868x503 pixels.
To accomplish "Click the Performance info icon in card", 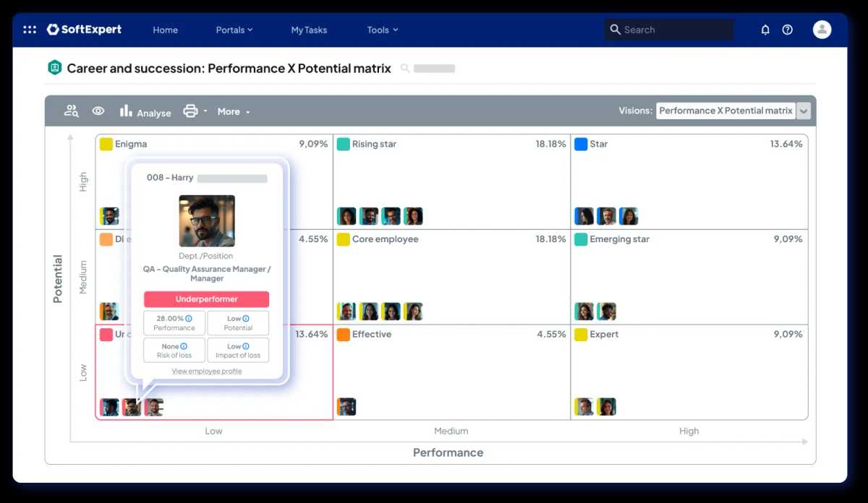I will click(189, 319).
